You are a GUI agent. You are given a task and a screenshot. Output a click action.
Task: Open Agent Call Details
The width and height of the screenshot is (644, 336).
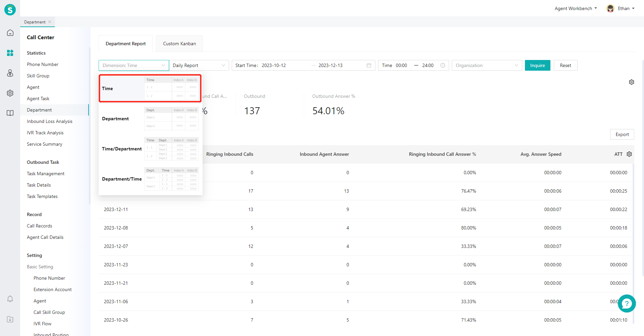coord(45,237)
